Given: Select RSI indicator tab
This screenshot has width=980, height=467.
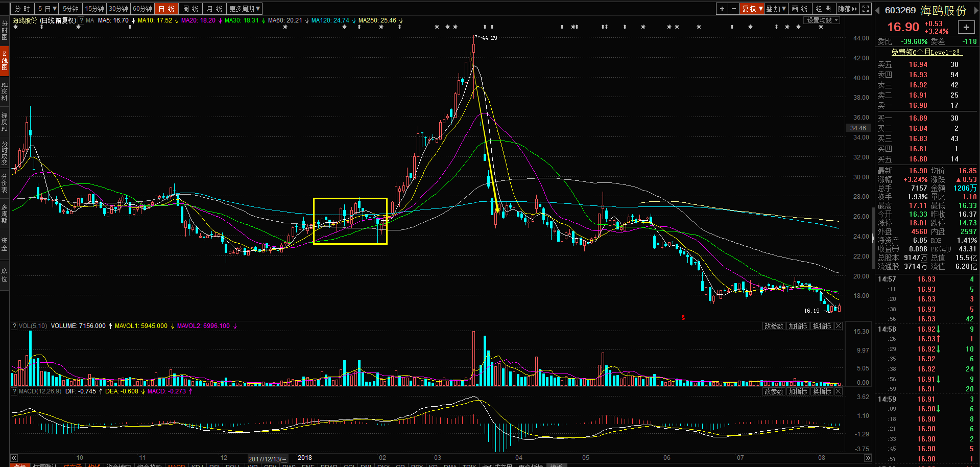Looking at the screenshot, I should [215, 465].
